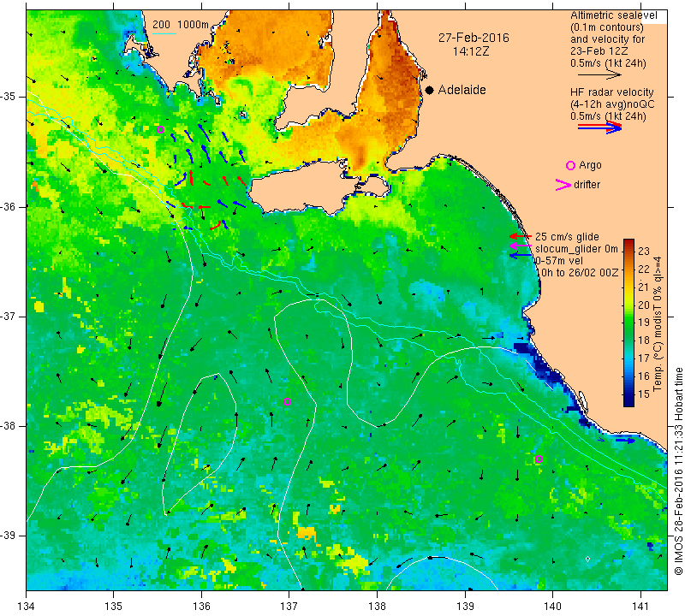Click the Argo legend label
The height and width of the screenshot is (616, 685).
[x=590, y=165]
